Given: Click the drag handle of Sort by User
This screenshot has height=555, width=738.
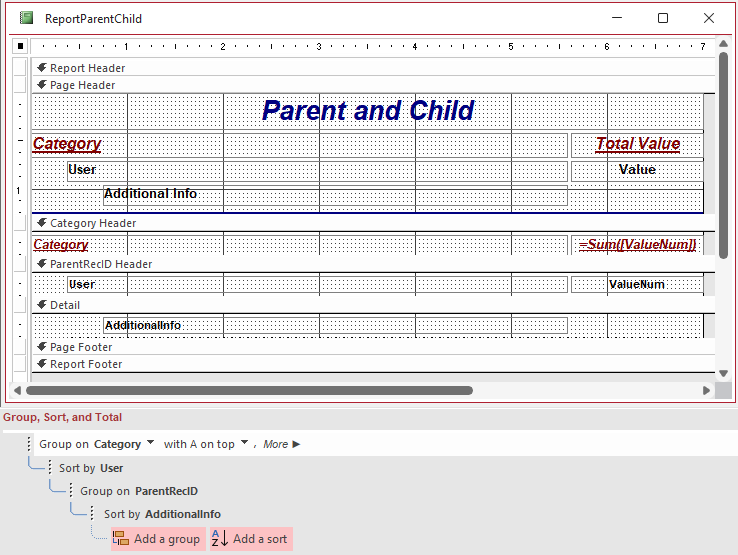Looking at the screenshot, I should pyautogui.click(x=50, y=467).
